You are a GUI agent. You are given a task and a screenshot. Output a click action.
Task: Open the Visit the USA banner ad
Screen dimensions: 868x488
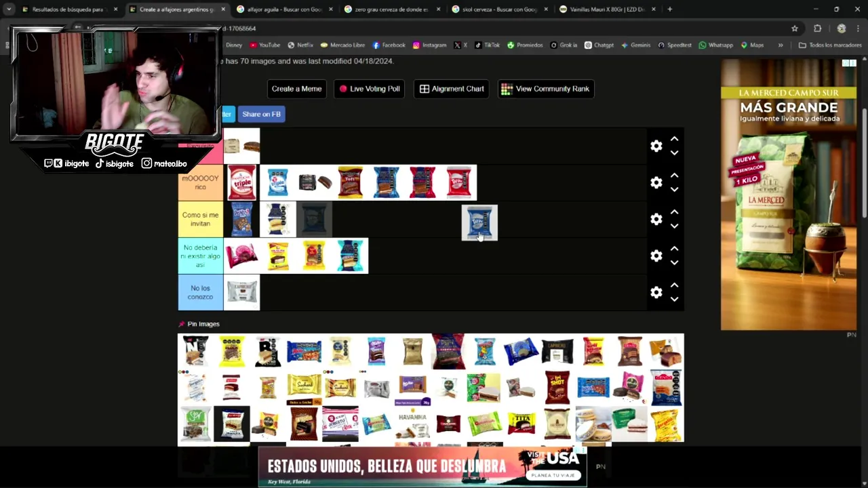tap(422, 466)
